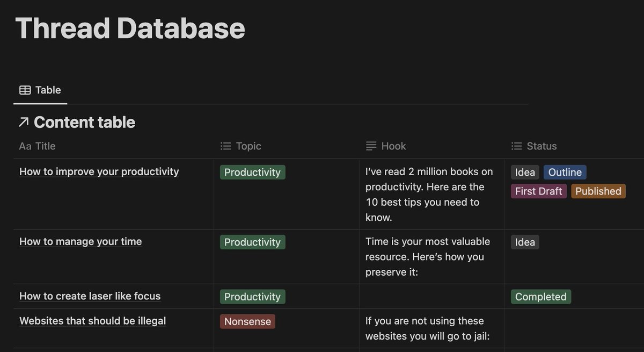Viewport: 644px width, 352px height.
Task: Open 'How to create laser like focus' entry
Action: [90, 296]
